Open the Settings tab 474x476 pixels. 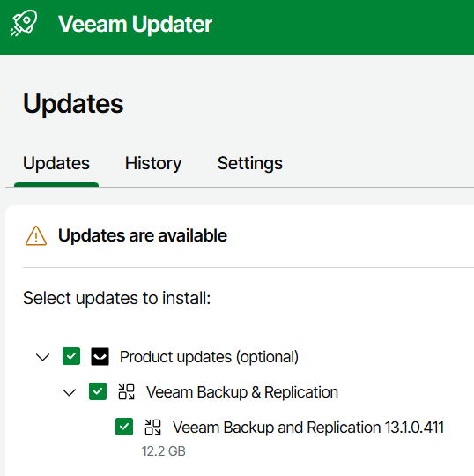tap(249, 163)
